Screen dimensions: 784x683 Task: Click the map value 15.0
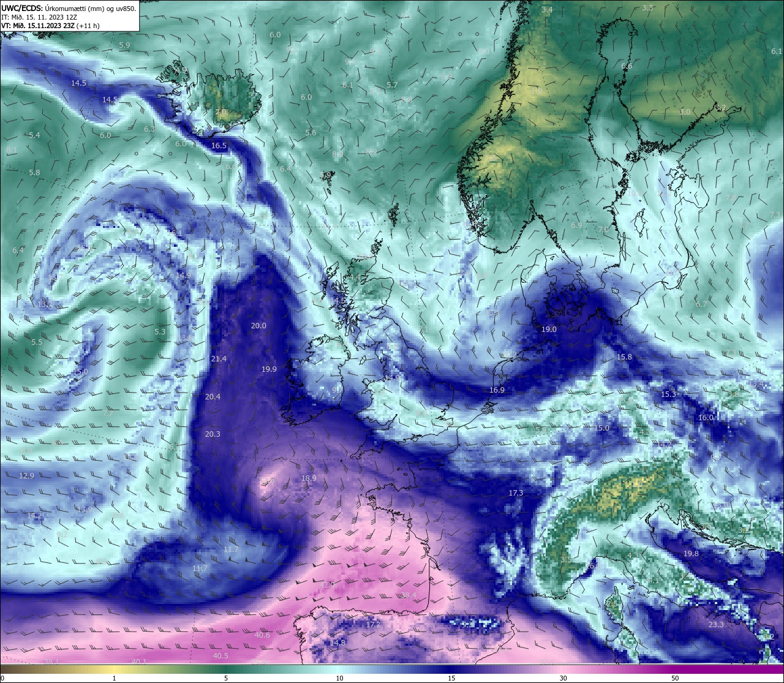click(x=602, y=428)
